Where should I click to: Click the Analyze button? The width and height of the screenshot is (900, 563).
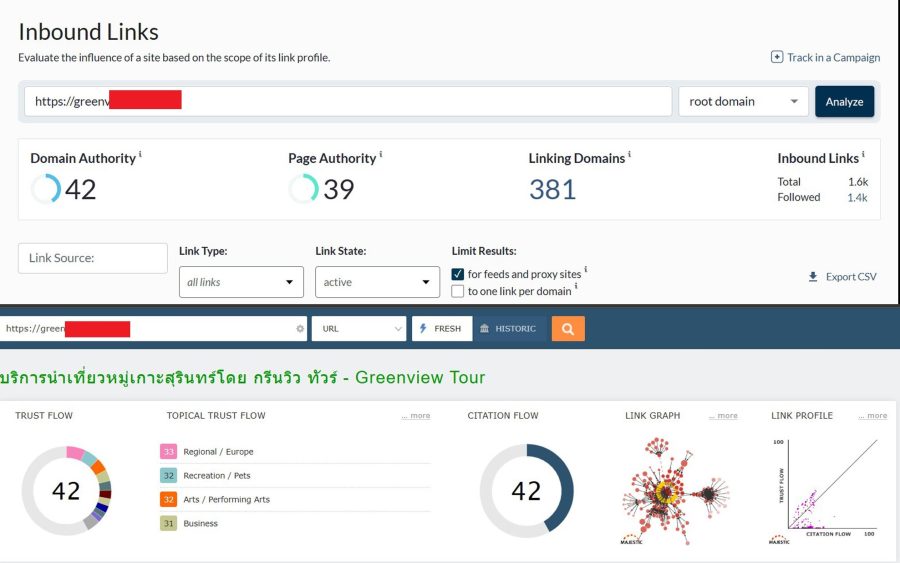pyautogui.click(x=844, y=102)
